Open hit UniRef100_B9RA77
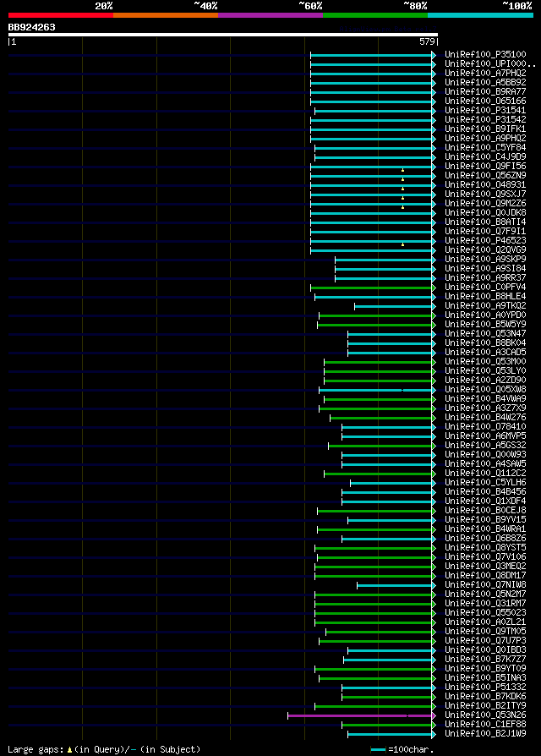Image resolution: width=541 pixels, height=756 pixels. (485, 91)
